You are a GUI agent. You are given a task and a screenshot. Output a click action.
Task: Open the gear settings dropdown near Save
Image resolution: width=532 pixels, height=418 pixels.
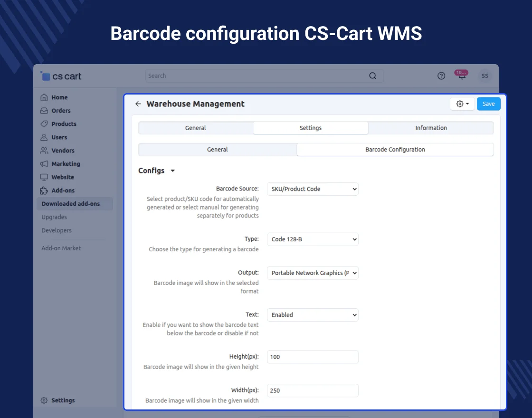(462, 104)
